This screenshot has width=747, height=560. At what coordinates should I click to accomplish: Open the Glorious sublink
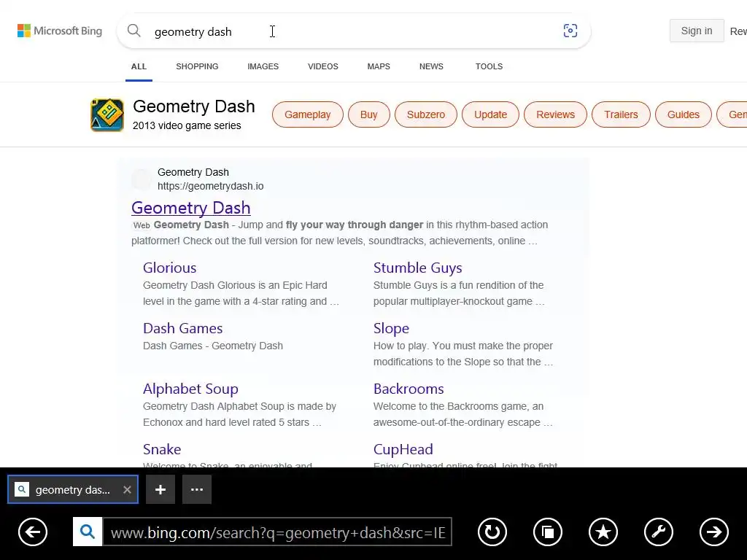pyautogui.click(x=169, y=268)
